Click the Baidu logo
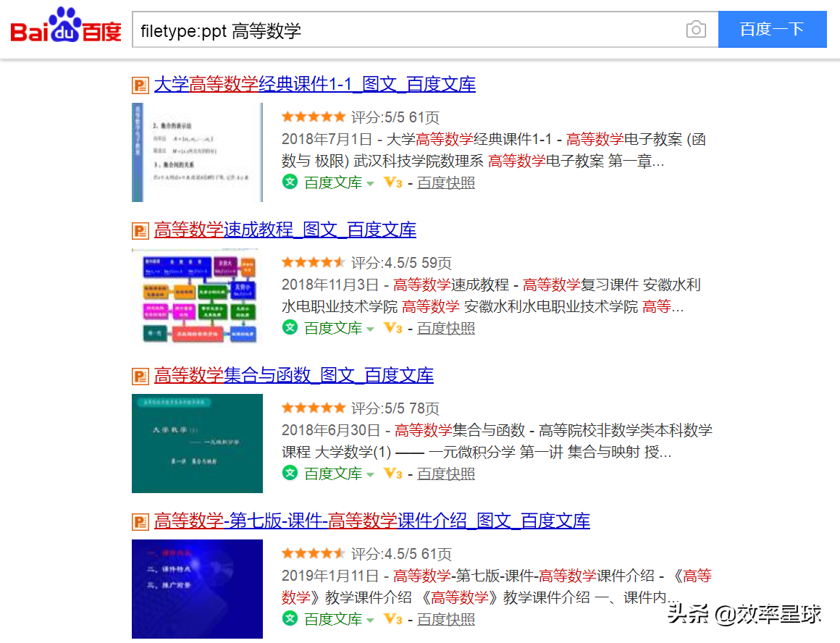 [x=66, y=25]
